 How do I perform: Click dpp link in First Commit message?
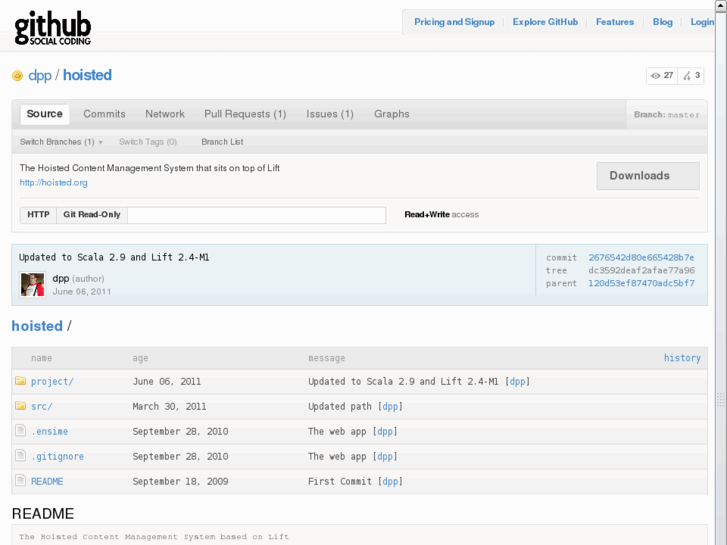(390, 481)
